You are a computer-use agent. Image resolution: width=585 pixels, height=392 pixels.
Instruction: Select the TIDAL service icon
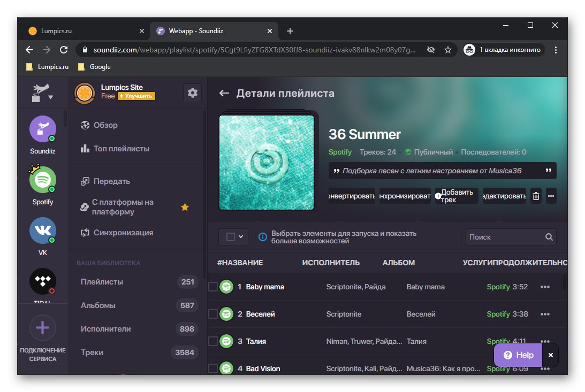pos(42,281)
